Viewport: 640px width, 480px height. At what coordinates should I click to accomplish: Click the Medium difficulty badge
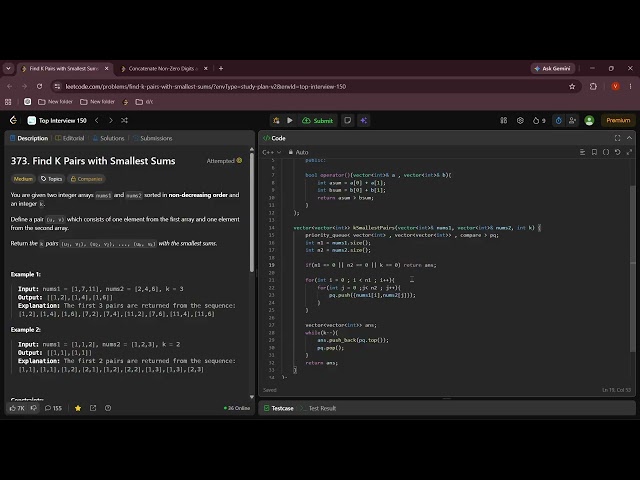pyautogui.click(x=23, y=179)
